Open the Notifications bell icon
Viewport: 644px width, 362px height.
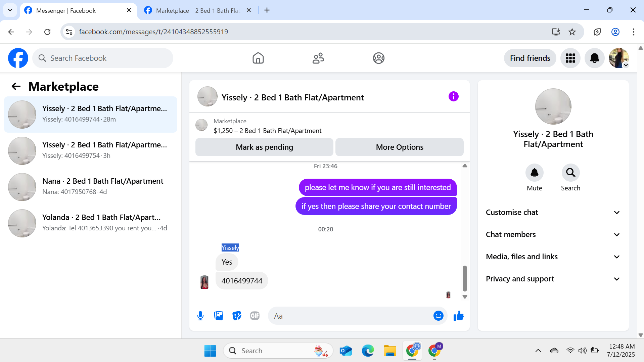594,58
